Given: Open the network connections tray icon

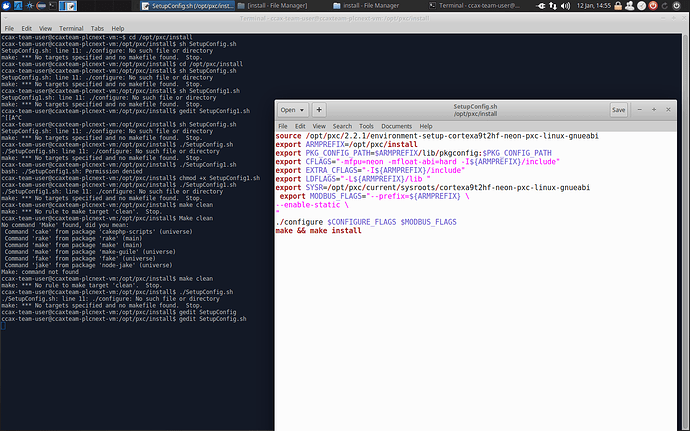Looking at the screenshot, I should [x=553, y=6].
